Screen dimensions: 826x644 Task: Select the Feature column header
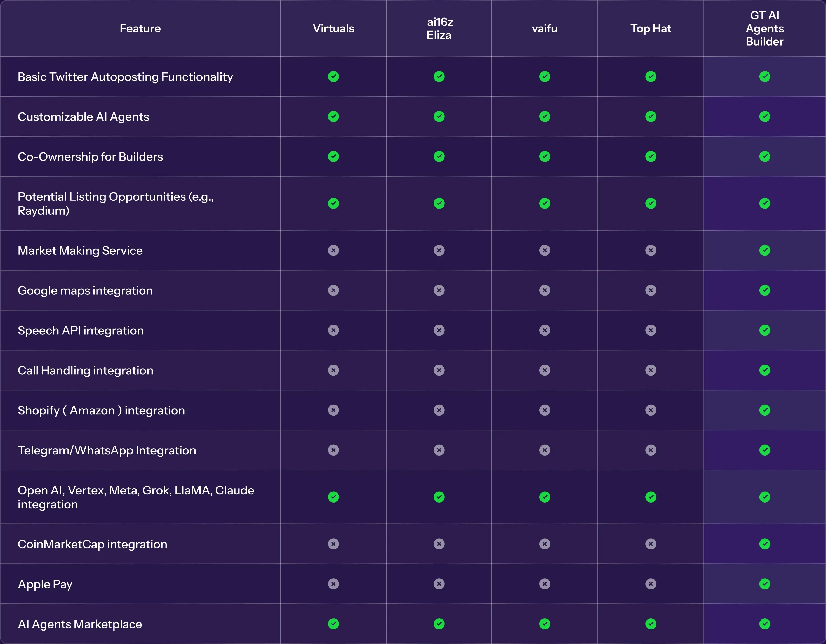[140, 28]
